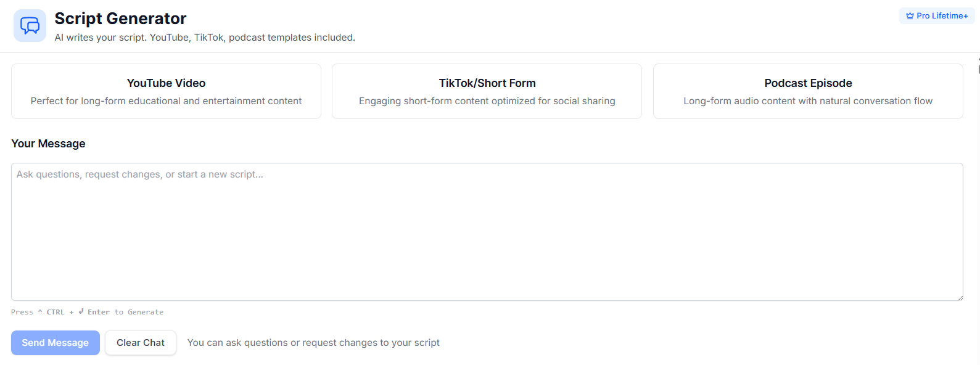The width and height of the screenshot is (980, 365).
Task: Click the "You can ask questions" helper text
Action: click(313, 343)
